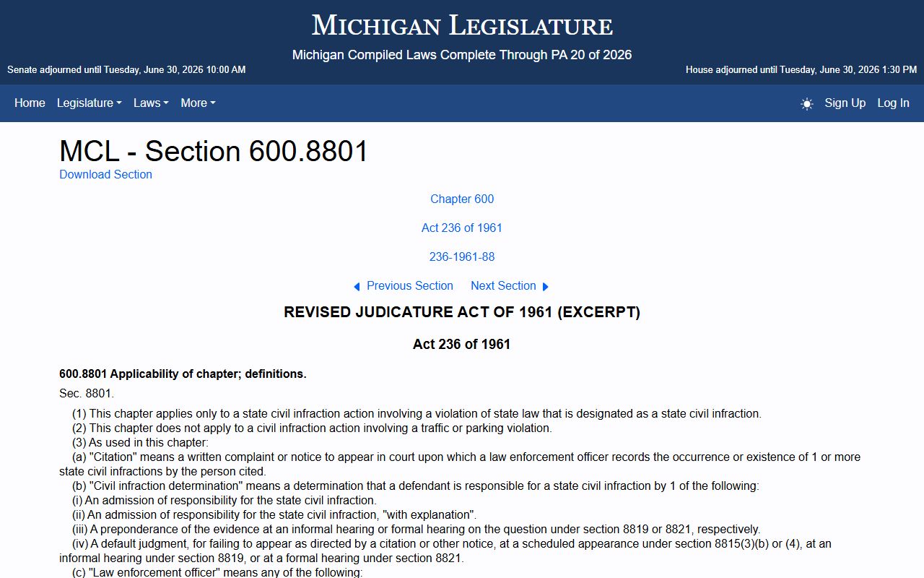Image resolution: width=924 pixels, height=578 pixels.
Task: Click the 'Sec. 8801.' line
Action: pos(87,394)
